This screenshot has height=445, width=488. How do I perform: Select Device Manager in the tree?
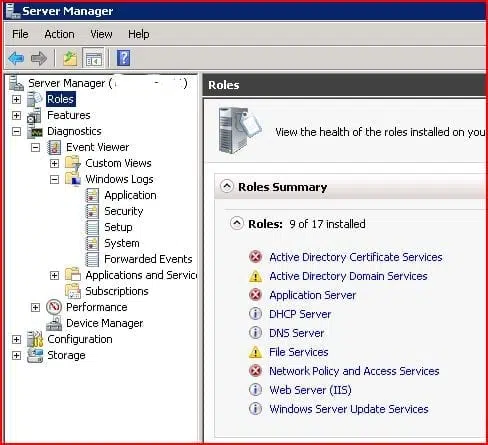[105, 323]
